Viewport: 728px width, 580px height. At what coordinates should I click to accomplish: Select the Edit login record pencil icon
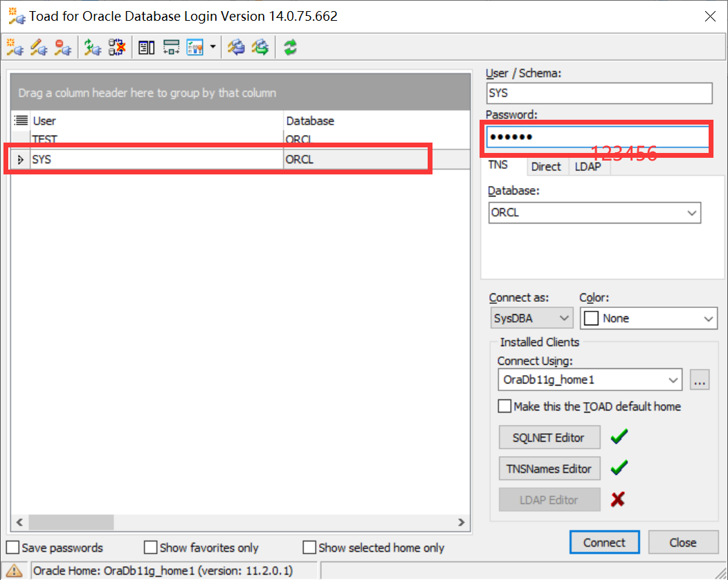(x=39, y=47)
